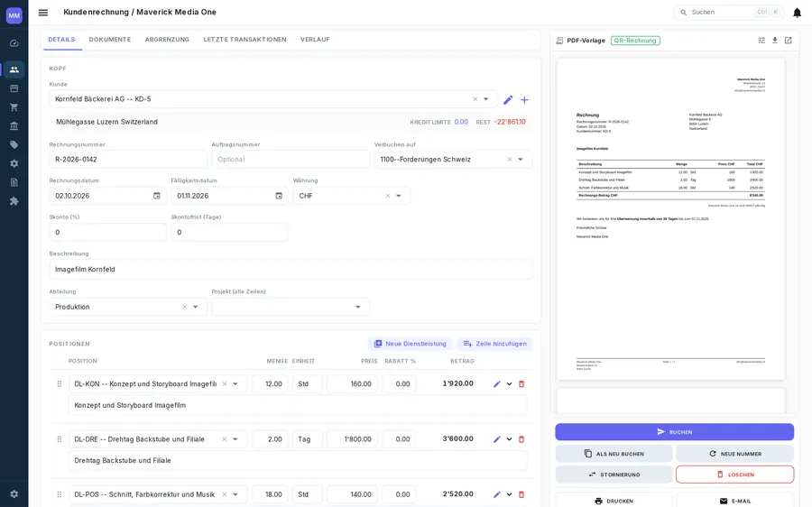Viewport: 812px width, 507px height.
Task: Click Neue Dienstleistung button
Action: click(x=411, y=344)
